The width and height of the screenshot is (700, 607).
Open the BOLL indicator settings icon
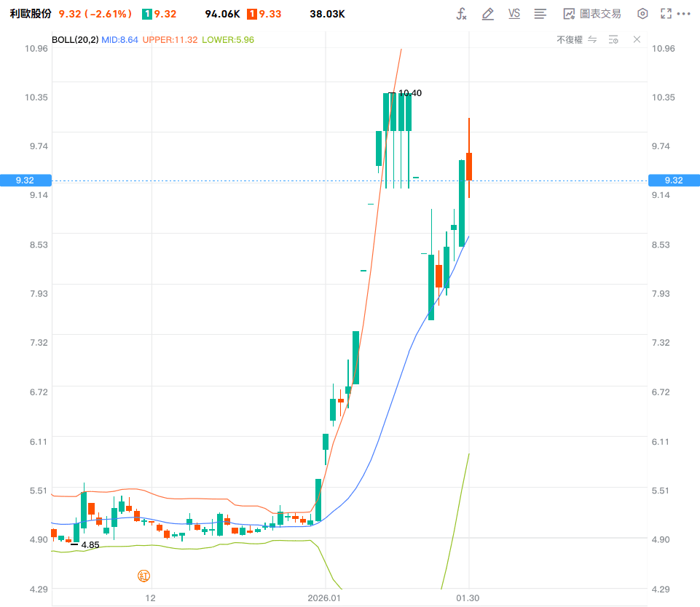[613, 40]
